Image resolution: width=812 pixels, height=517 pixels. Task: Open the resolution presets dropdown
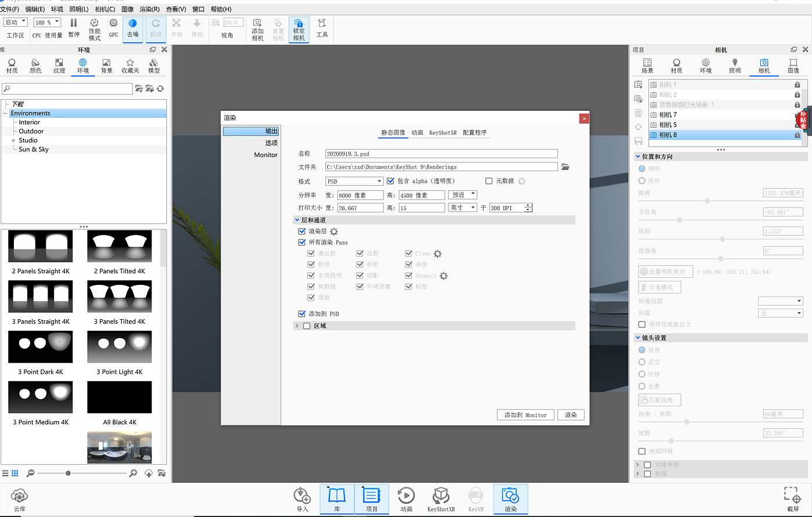coord(462,195)
